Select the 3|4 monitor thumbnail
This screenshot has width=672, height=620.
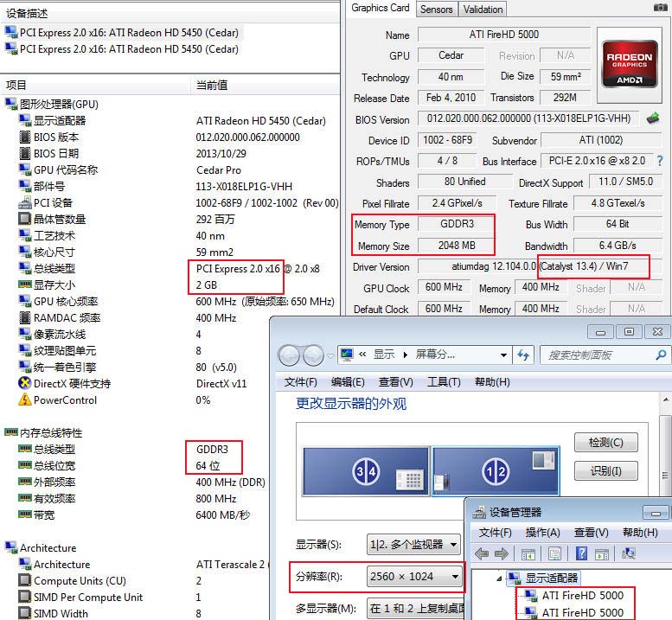(x=366, y=471)
